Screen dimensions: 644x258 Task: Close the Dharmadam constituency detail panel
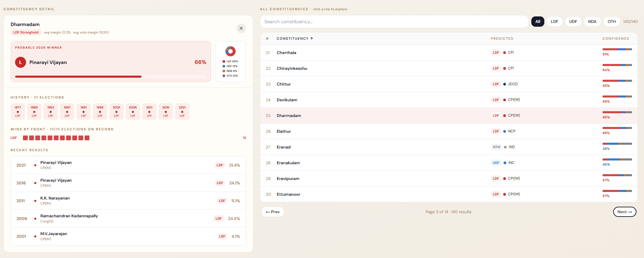pyautogui.click(x=241, y=28)
